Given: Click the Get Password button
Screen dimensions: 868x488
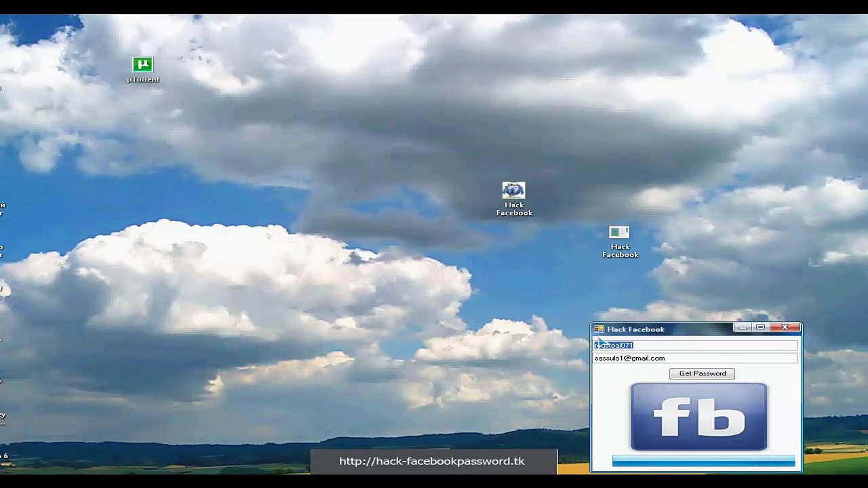Looking at the screenshot, I should tap(702, 373).
